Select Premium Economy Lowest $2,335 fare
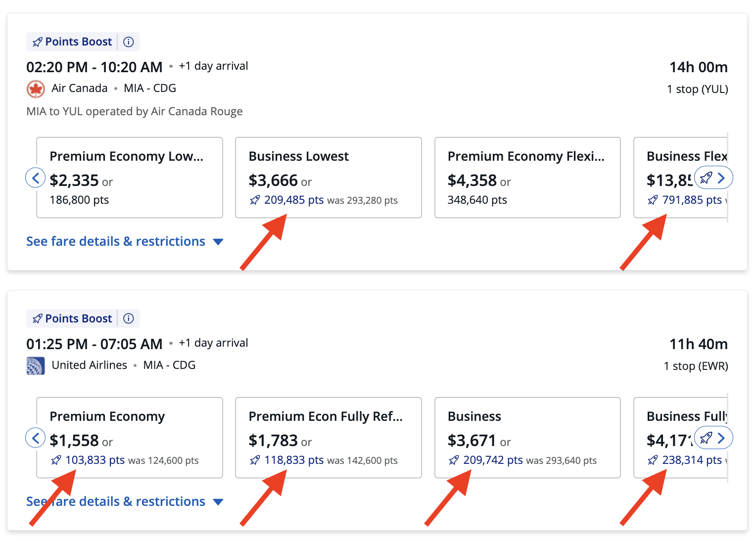Viewport: 756px width, 541px height. tap(130, 178)
